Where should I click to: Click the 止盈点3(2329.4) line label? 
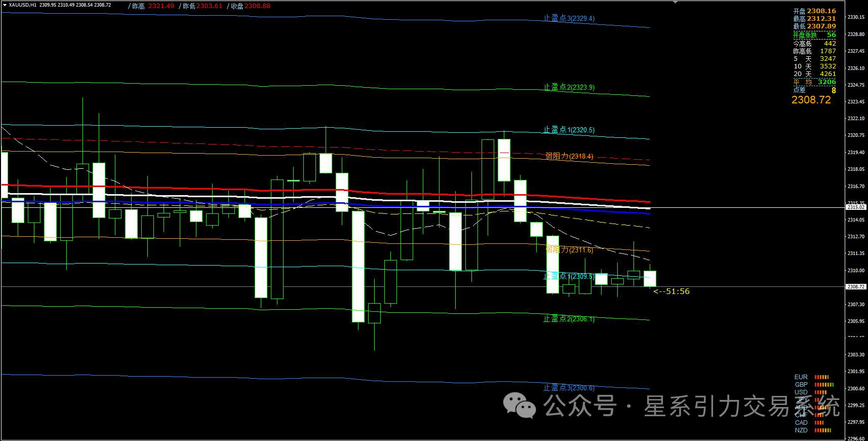click(x=569, y=18)
